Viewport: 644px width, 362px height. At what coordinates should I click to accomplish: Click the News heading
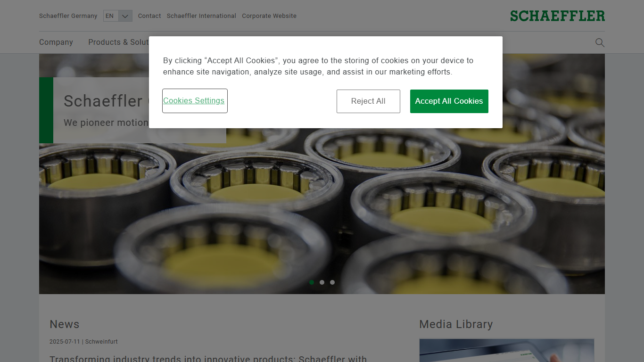(65, 324)
